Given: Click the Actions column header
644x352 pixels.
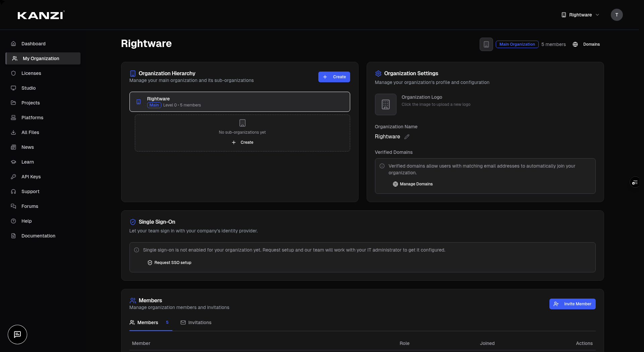Looking at the screenshot, I should [584, 343].
